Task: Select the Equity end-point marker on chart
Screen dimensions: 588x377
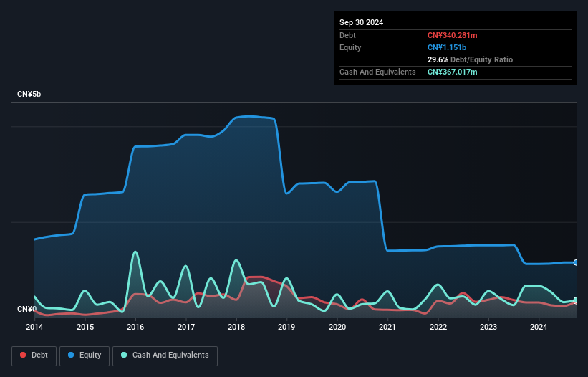Action: point(576,262)
